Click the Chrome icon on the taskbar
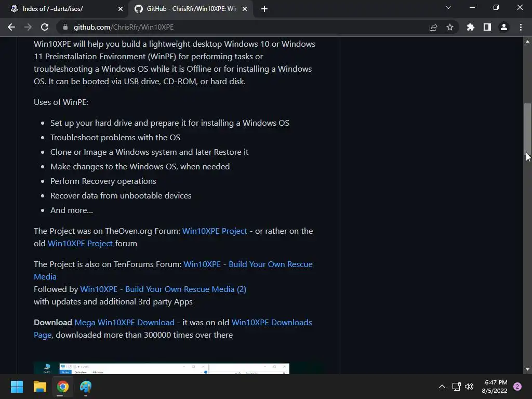This screenshot has width=532, height=399. pyautogui.click(x=62, y=387)
